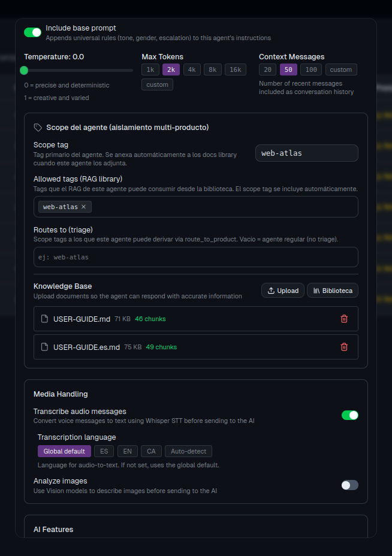Set Context Messages to 100
This screenshot has height=556, width=392.
311,69
